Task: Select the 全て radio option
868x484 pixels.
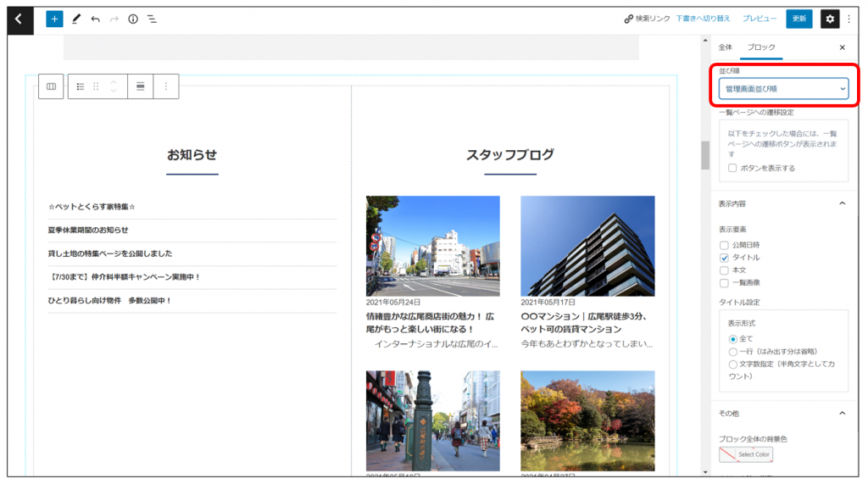Action: point(733,339)
